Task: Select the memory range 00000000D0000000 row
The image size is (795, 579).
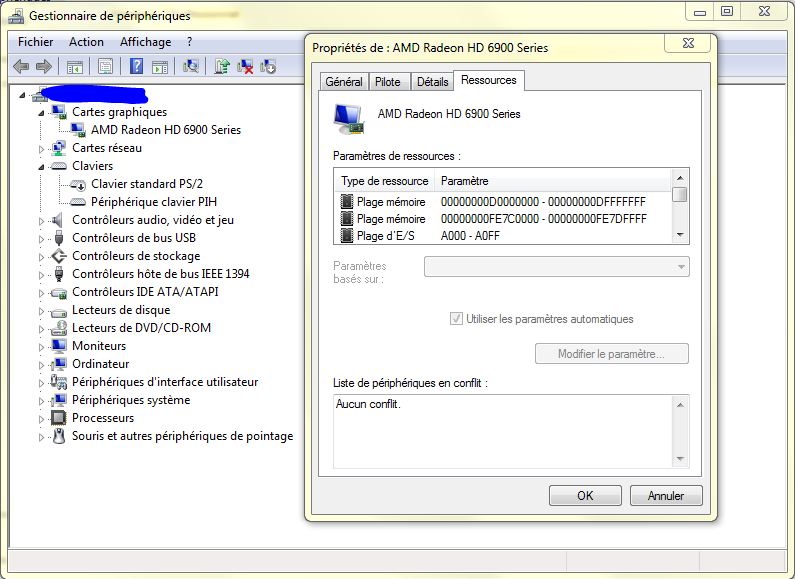Action: [x=504, y=202]
